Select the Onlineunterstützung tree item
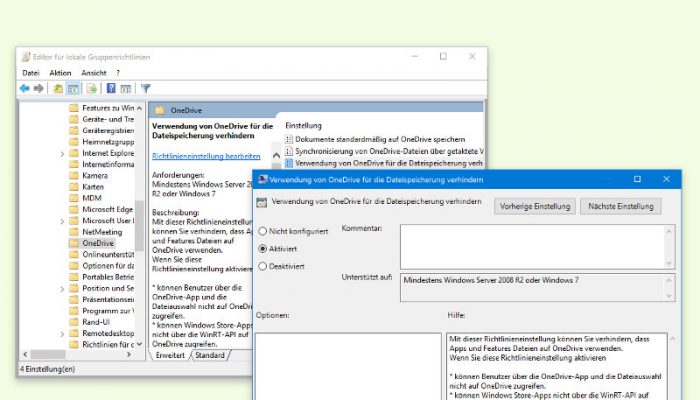Screen dimensions: 700x400 [x=108, y=254]
